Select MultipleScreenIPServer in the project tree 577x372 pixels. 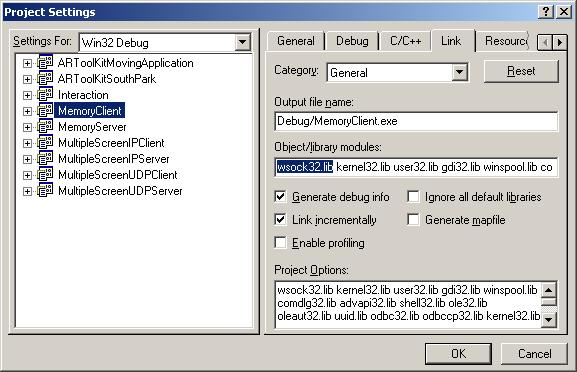(x=114, y=159)
